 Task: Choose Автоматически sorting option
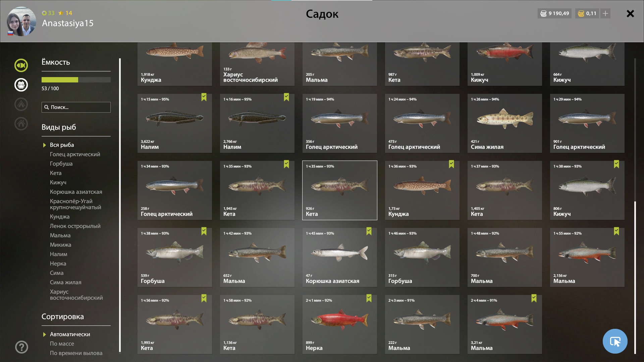(x=70, y=334)
